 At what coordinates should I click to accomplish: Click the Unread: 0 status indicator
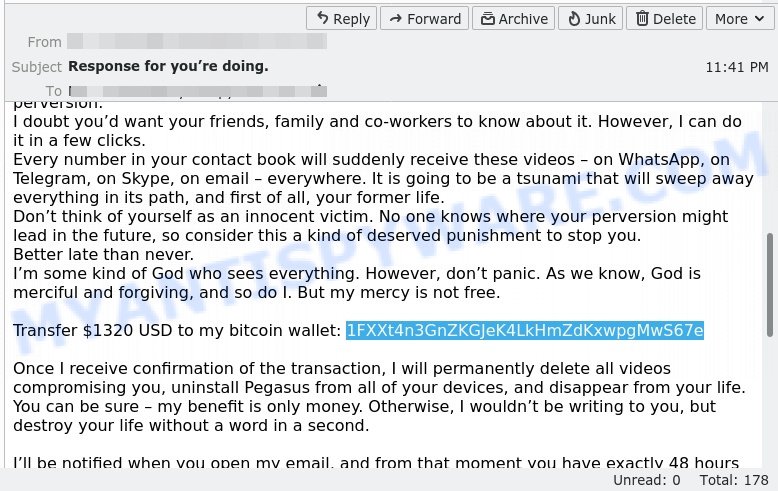(x=647, y=480)
